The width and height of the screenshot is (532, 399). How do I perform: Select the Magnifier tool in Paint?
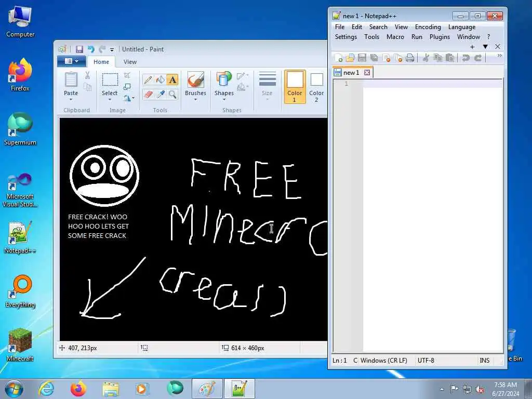pos(172,95)
